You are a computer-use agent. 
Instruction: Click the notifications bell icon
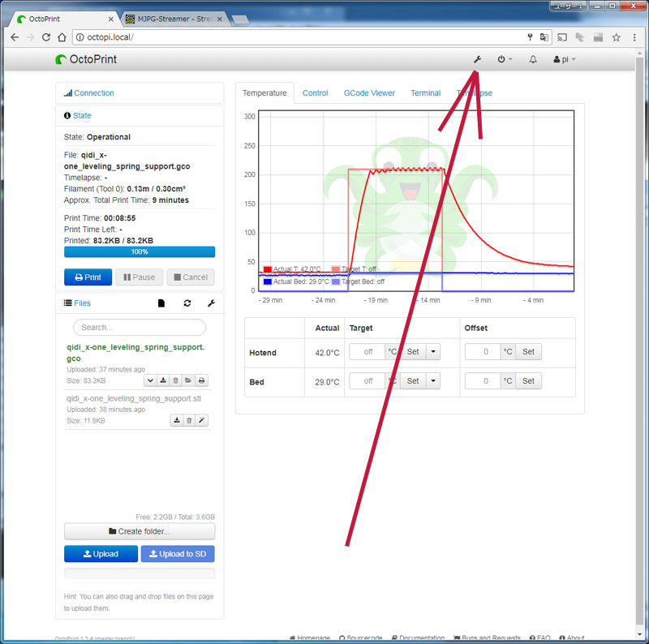tap(533, 59)
